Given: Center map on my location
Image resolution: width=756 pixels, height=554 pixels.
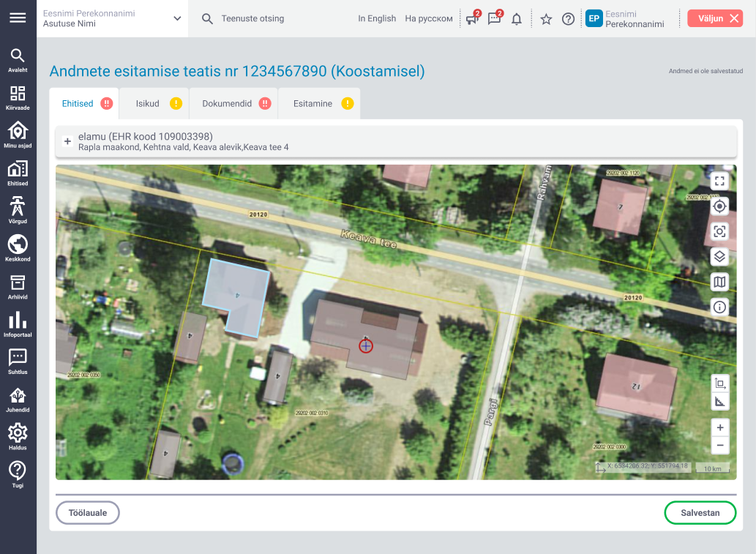Looking at the screenshot, I should [x=719, y=206].
